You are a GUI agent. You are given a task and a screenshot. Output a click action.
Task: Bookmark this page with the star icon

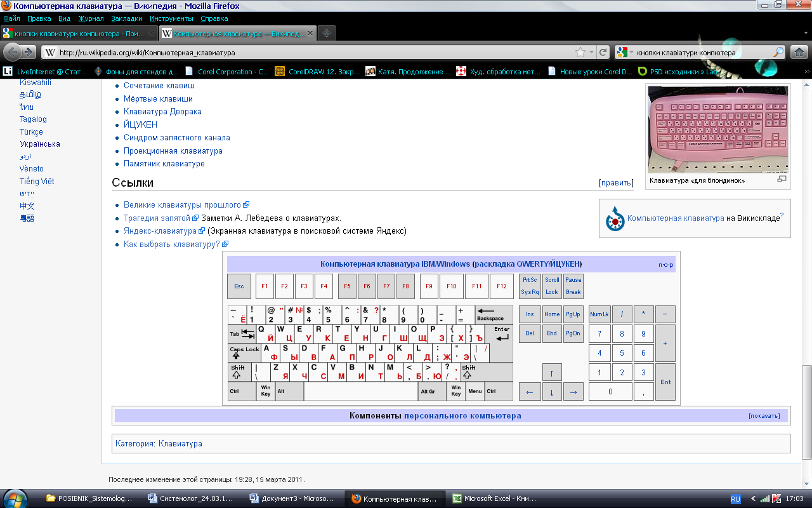point(580,53)
